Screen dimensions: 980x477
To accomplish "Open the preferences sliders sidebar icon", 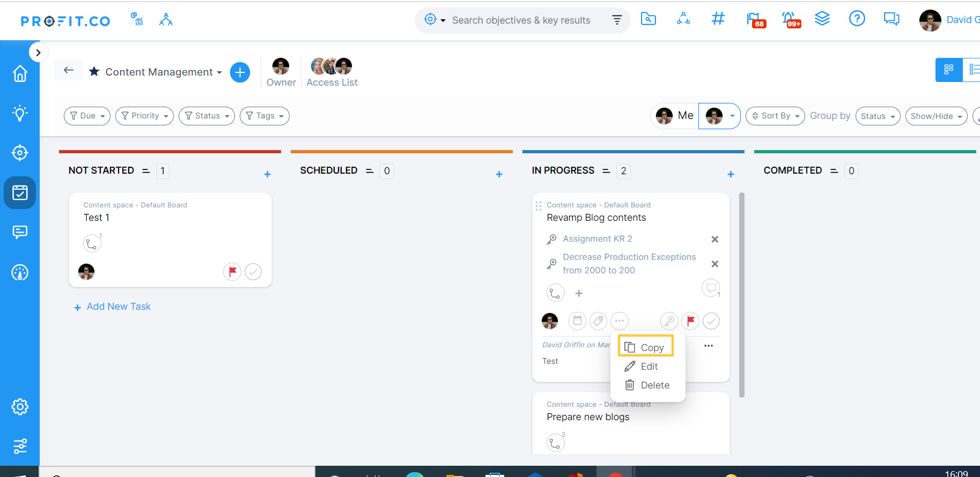I will click(x=20, y=446).
